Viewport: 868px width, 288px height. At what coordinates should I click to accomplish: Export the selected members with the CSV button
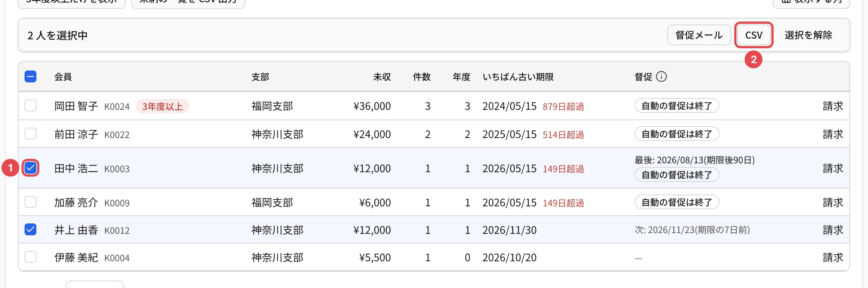(x=754, y=35)
